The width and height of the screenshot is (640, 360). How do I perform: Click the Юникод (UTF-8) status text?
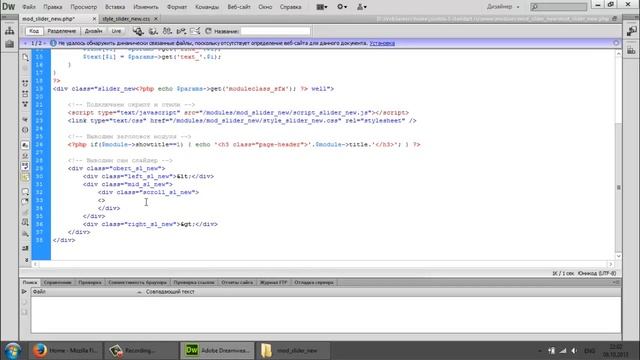(x=597, y=273)
